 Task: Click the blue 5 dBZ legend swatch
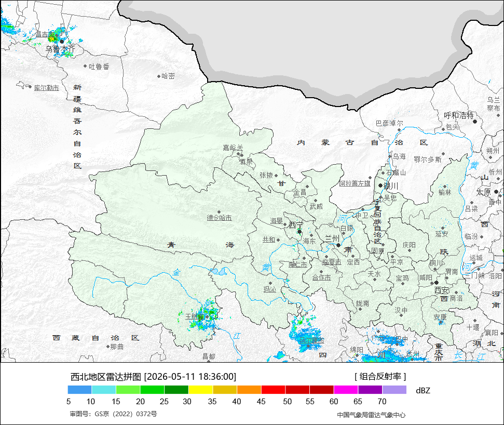[80, 390]
